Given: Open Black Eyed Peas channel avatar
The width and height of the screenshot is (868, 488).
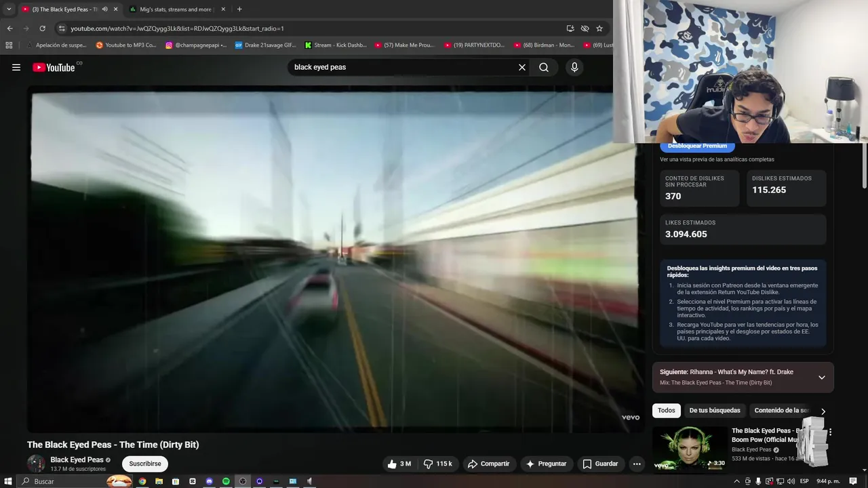Looking at the screenshot, I should coord(36,464).
